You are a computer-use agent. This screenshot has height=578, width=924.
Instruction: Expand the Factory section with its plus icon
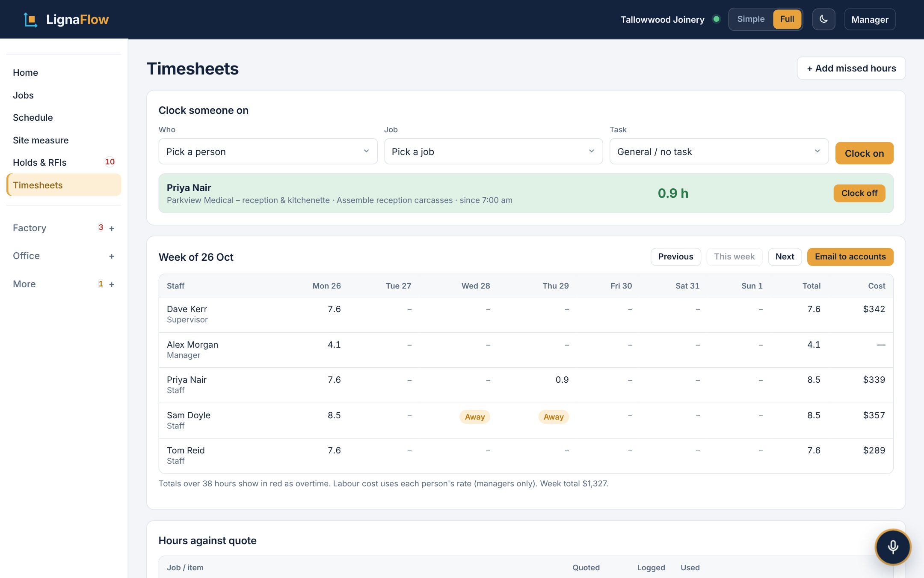[x=112, y=228]
